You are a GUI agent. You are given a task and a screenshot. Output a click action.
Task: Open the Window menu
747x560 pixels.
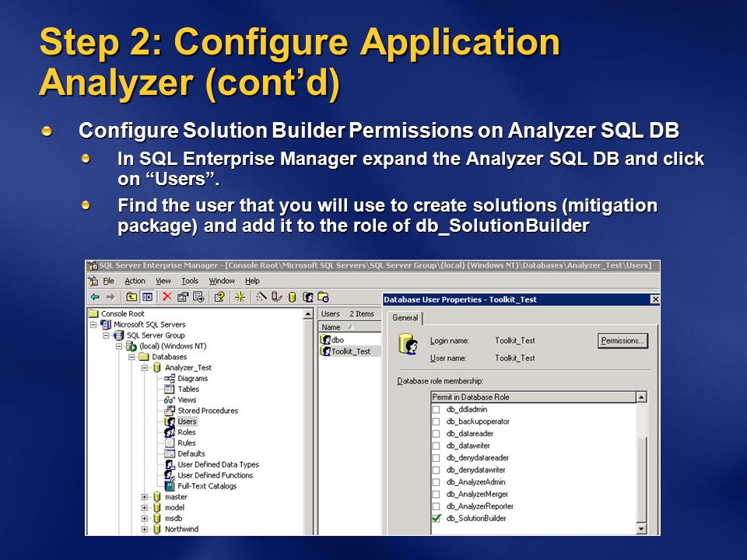[222, 281]
